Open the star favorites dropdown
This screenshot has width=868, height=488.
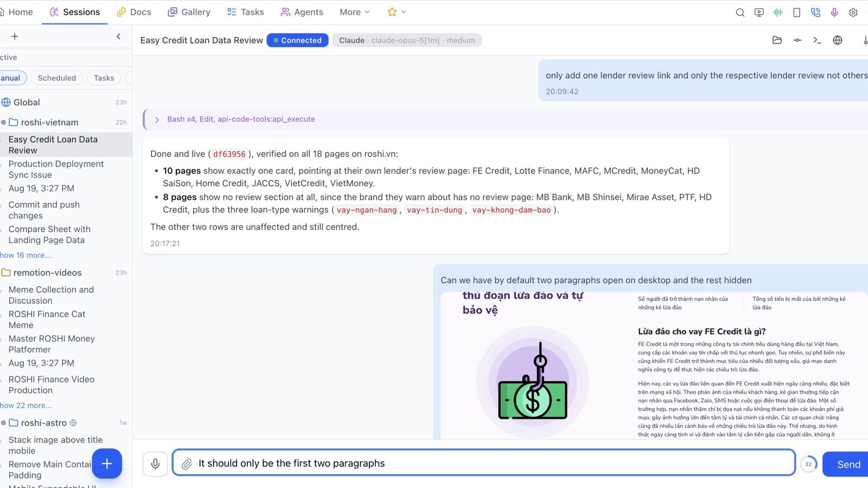pyautogui.click(x=397, y=12)
